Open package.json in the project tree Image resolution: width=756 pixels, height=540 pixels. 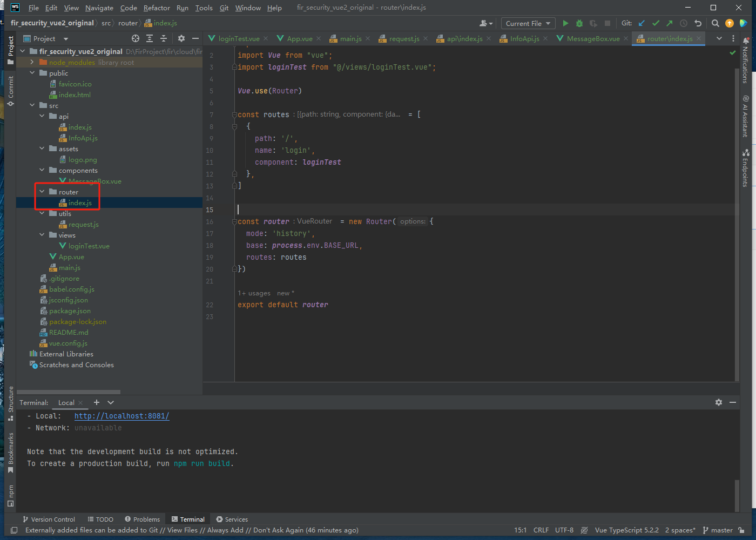click(x=70, y=310)
